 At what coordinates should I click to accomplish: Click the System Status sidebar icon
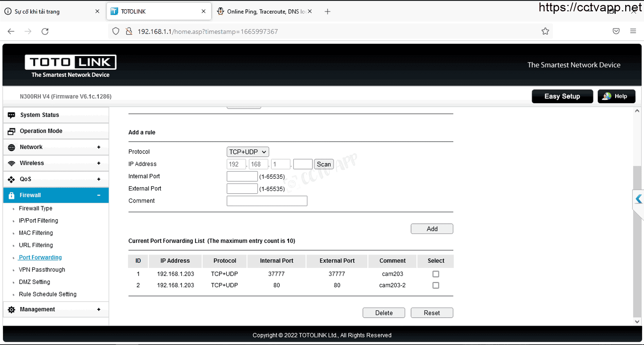11,115
